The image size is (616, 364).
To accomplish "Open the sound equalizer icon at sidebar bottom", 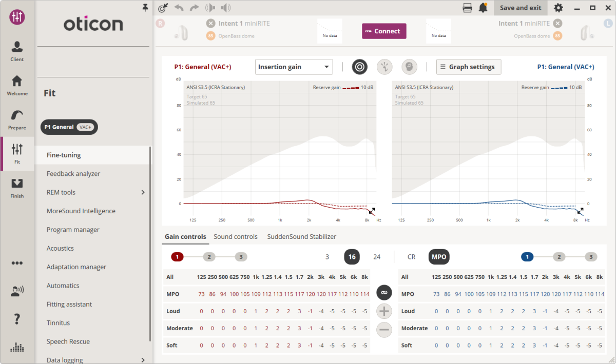I will point(17,348).
